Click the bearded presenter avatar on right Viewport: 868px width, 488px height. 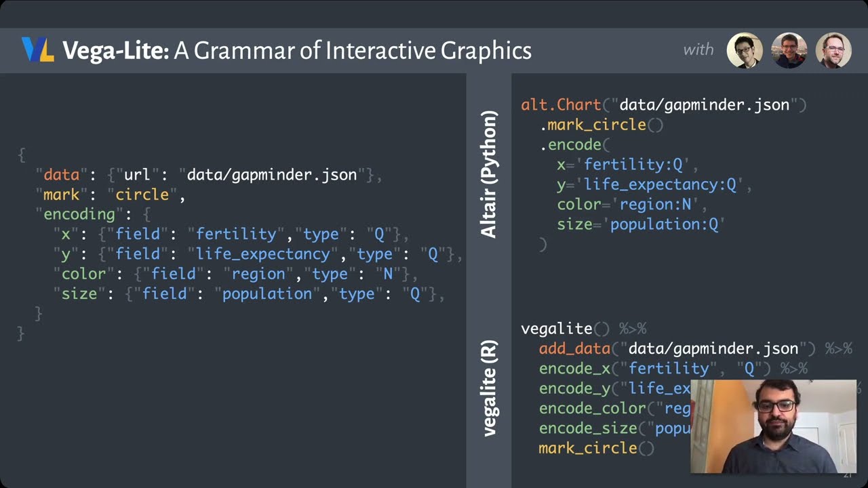[x=833, y=50]
